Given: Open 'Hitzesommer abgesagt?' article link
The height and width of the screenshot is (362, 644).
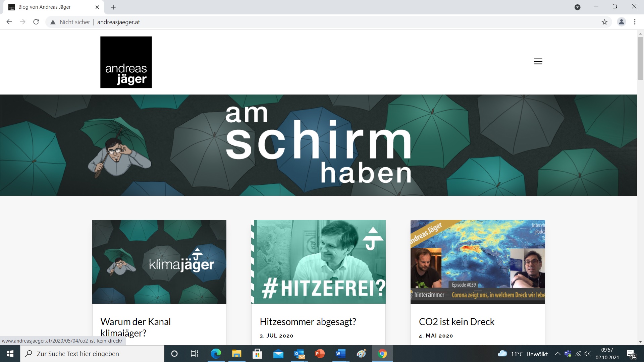Looking at the screenshot, I should coord(308,322).
